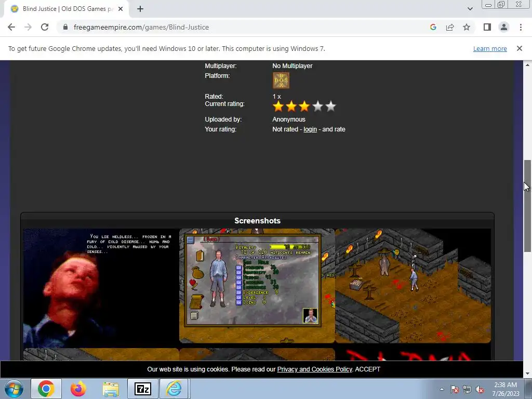Open Chrome from the taskbar
532x399 pixels.
46,389
